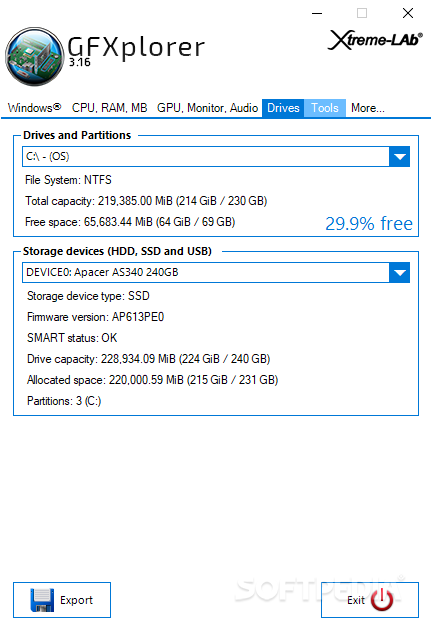Open the Windows® tab
Screen dimensions: 432x627
[x=34, y=108]
